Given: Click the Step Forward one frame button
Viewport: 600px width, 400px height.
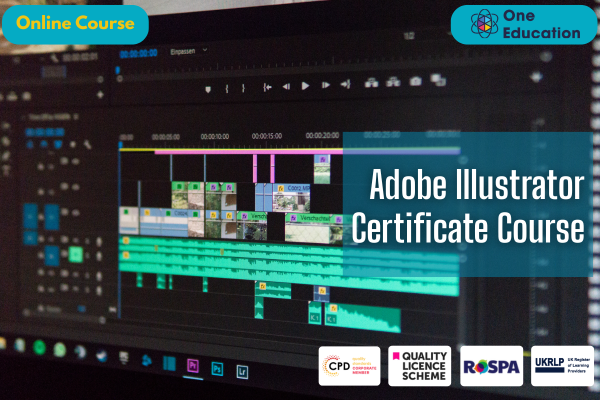Looking at the screenshot, I should (327, 87).
